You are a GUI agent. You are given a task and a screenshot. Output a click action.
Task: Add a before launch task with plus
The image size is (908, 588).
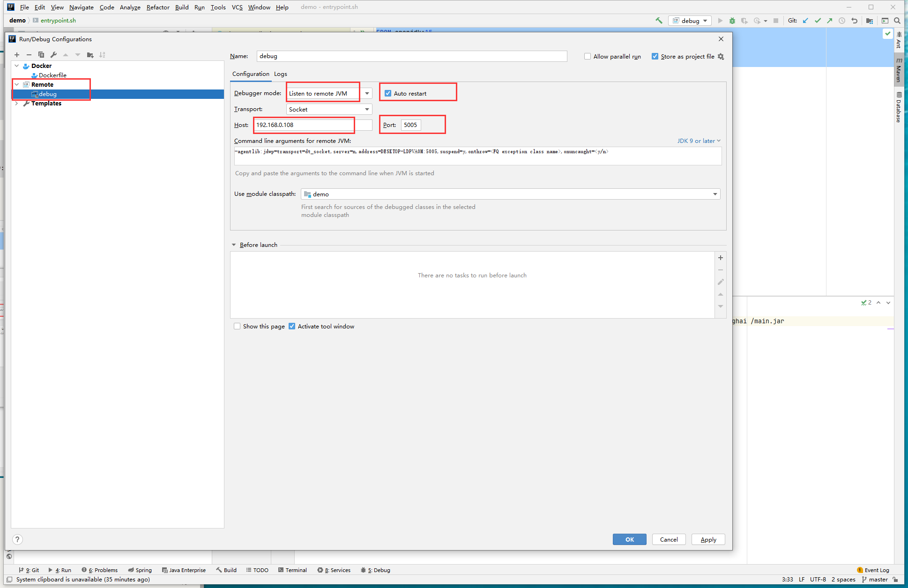pos(721,258)
